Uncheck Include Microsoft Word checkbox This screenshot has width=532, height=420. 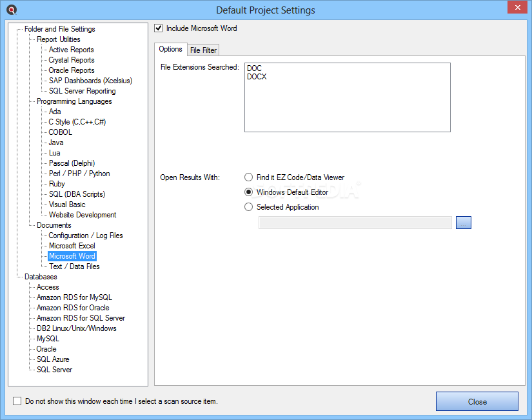point(159,28)
